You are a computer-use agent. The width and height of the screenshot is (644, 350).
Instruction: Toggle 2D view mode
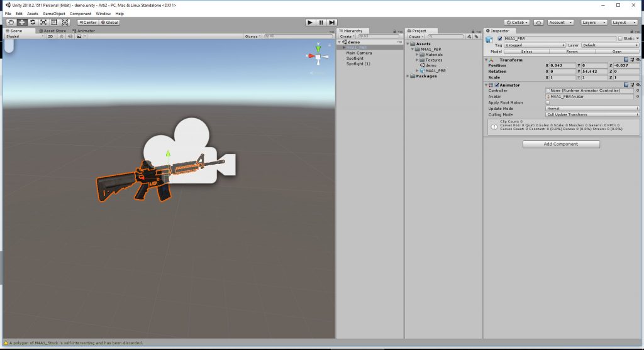(x=50, y=36)
